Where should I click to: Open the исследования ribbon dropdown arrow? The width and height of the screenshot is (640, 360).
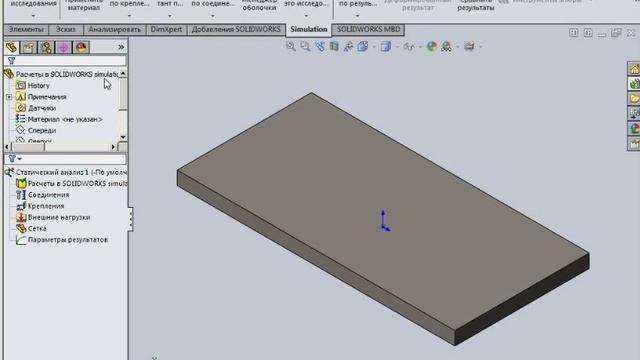tap(33, 16)
